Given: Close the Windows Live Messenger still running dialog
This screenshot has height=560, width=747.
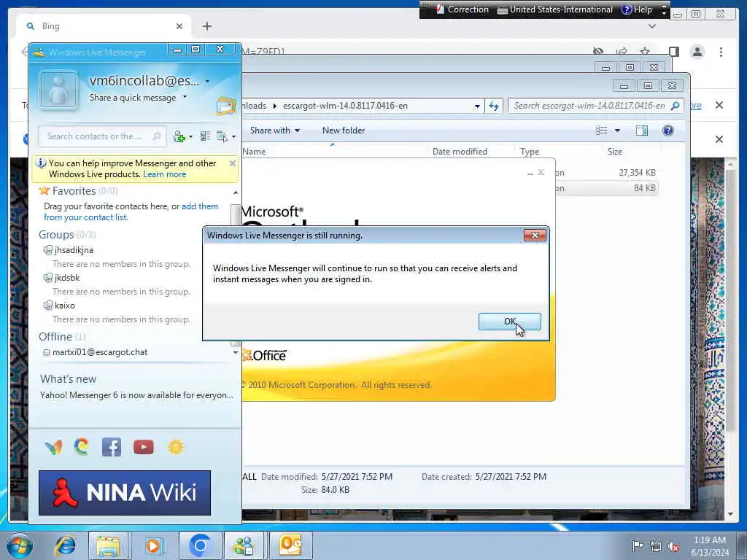Looking at the screenshot, I should click(x=535, y=236).
